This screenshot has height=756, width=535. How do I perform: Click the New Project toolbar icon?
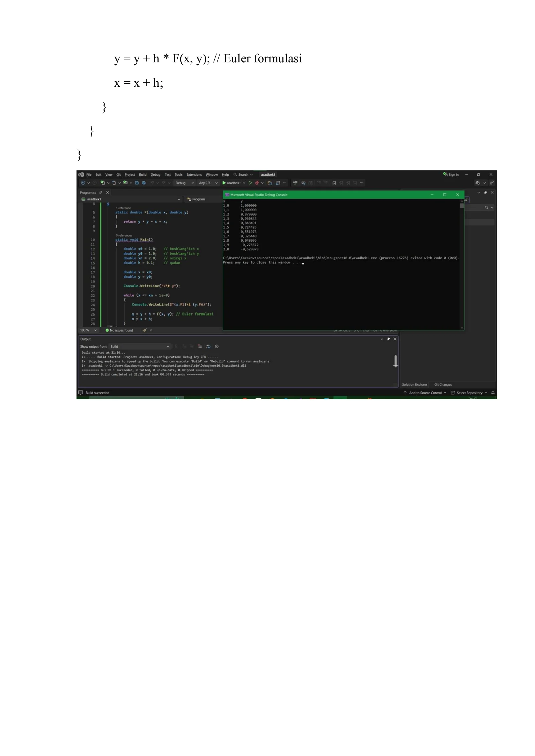[x=103, y=183]
